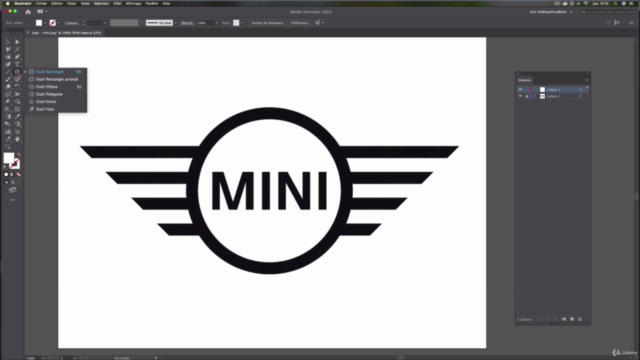This screenshot has width=640, height=360.
Task: Open the Edition menu
Action: [57, 3]
